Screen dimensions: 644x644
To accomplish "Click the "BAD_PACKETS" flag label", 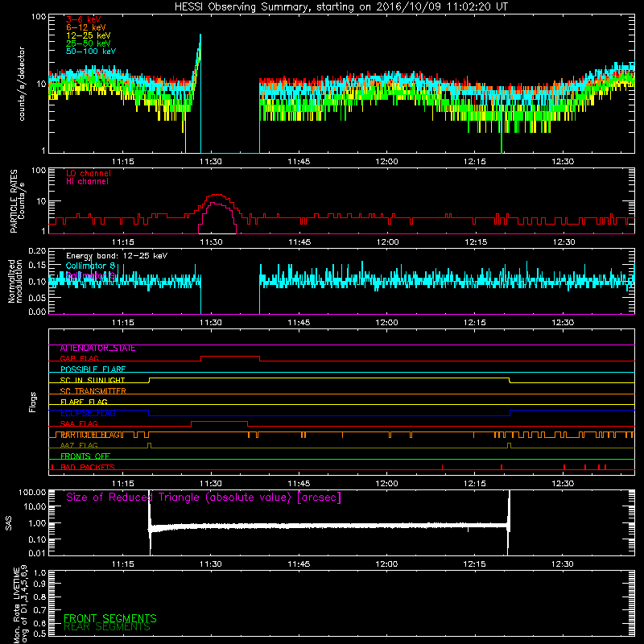I will (88, 467).
